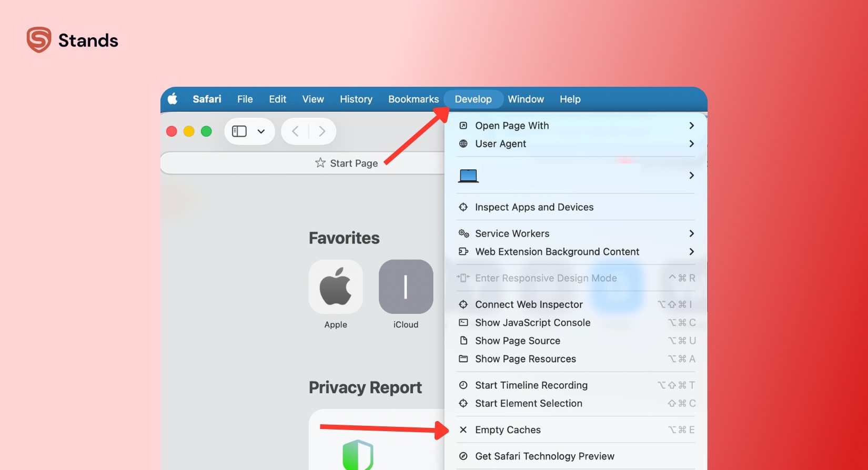
Task: Go forward with the forward arrow
Action: (x=322, y=131)
